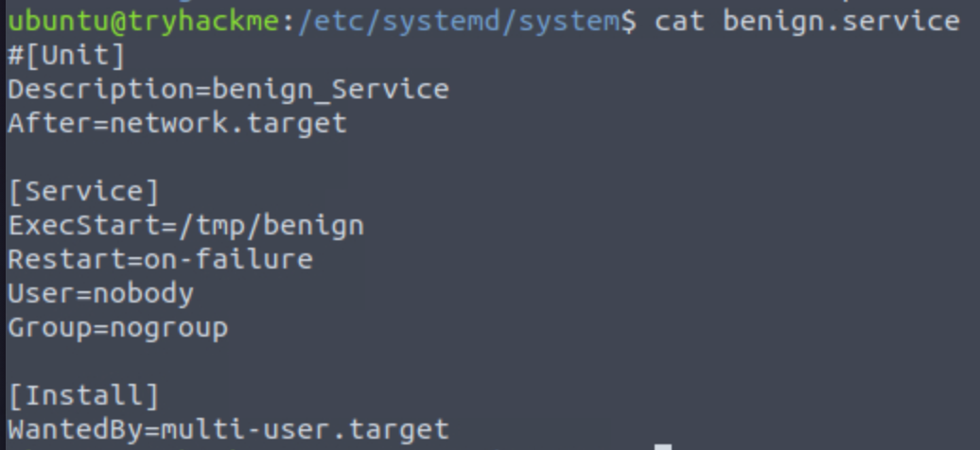Image resolution: width=980 pixels, height=450 pixels.
Task: Click the benign.service filename argument
Action: click(x=841, y=20)
